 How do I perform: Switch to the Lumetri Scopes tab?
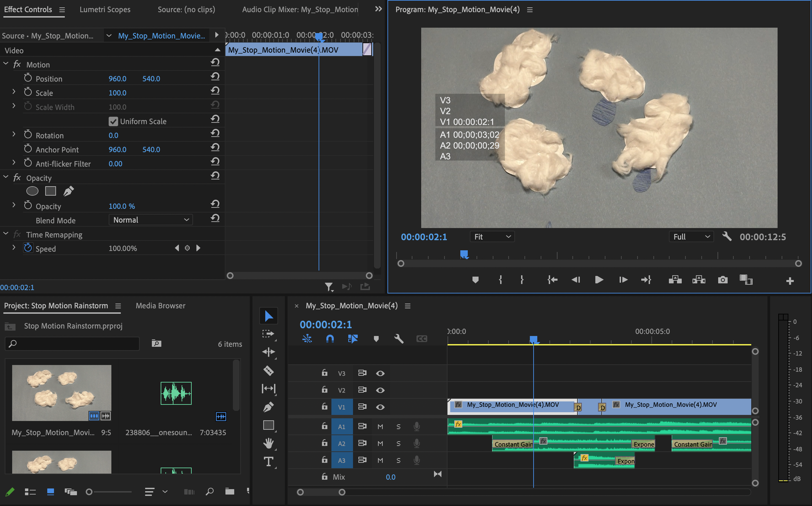(105, 9)
